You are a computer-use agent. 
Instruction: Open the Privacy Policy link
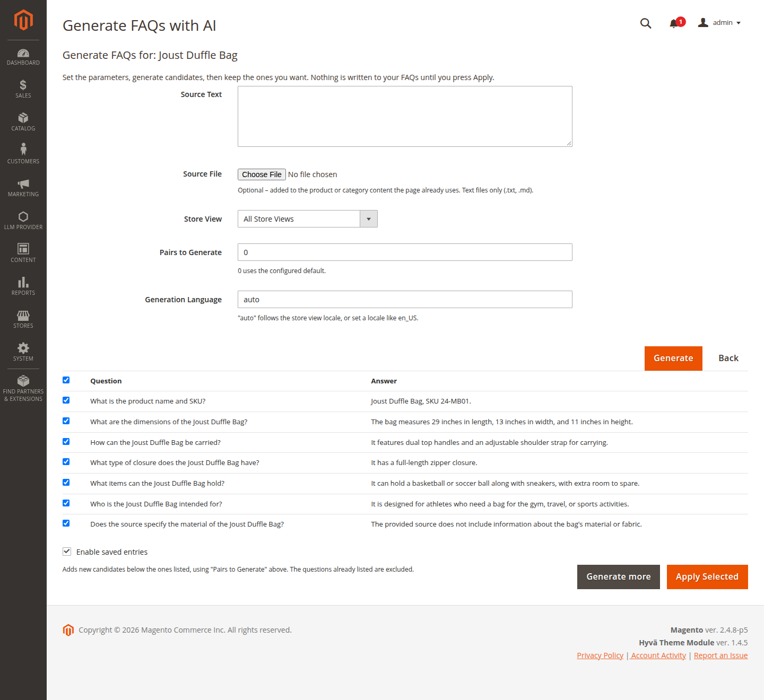(600, 655)
